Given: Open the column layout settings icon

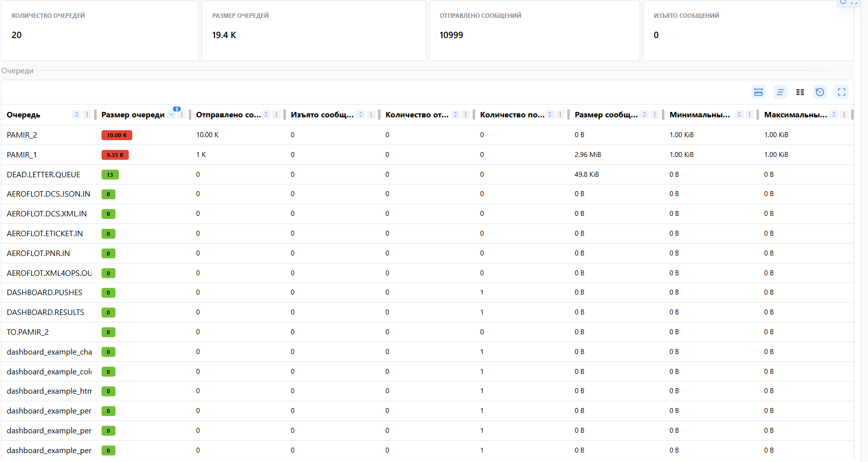Looking at the screenshot, I should [x=800, y=92].
